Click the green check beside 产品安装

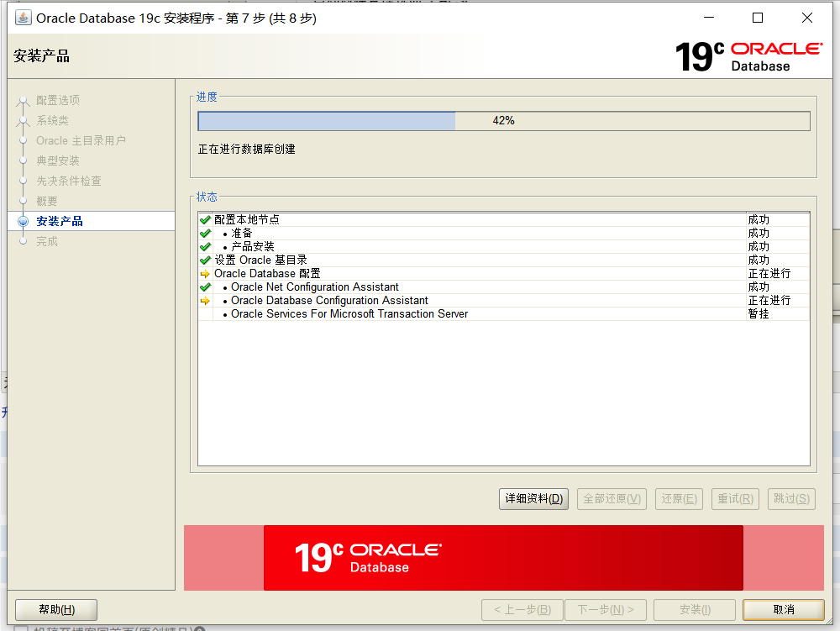tap(205, 246)
